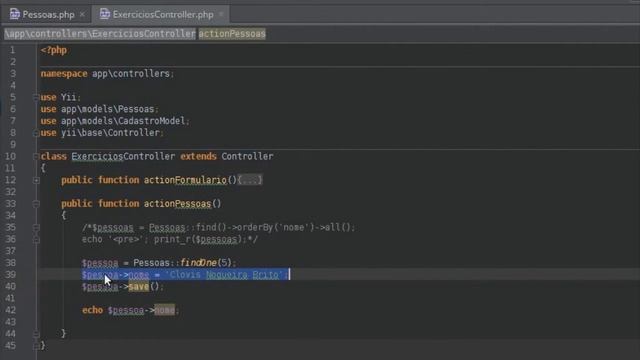Click 'yii\base\Controller' import text

(x=110, y=133)
